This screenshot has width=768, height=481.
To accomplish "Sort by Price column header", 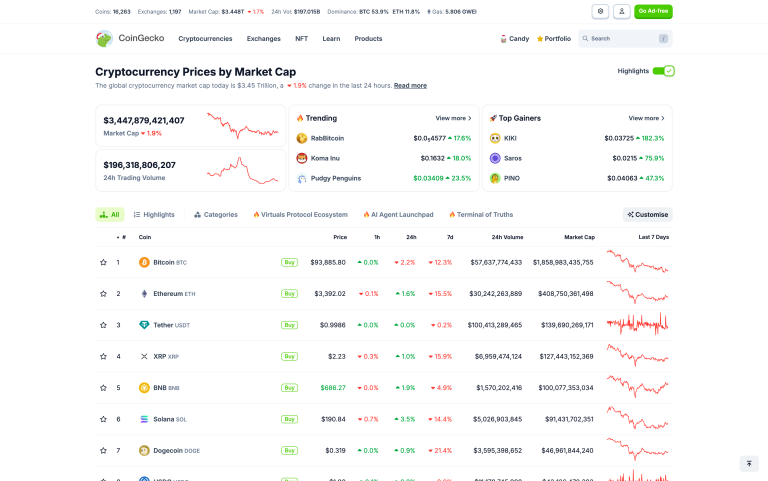I will 340,237.
